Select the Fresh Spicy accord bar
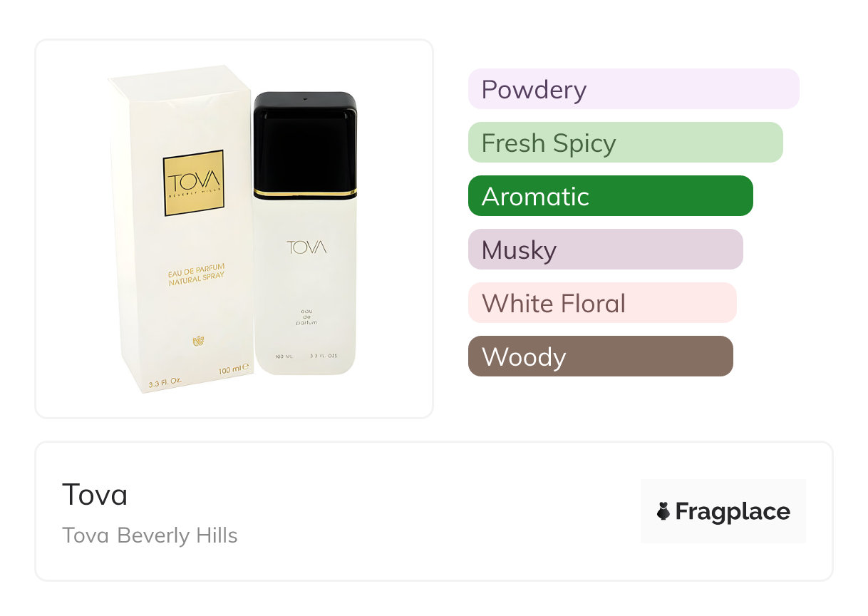Screen dimensions: 868x616 click(x=625, y=143)
